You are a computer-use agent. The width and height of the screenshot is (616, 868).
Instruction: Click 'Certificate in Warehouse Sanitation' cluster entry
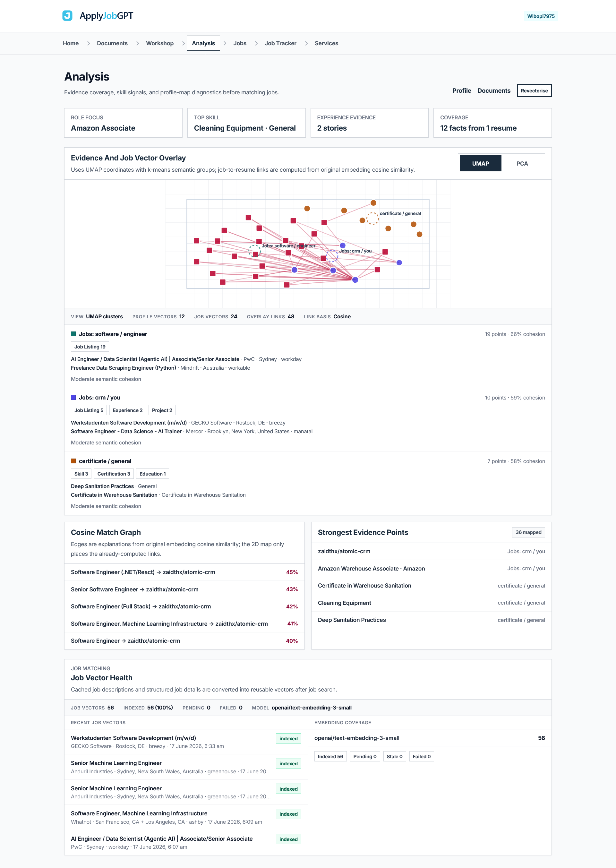pos(158,495)
